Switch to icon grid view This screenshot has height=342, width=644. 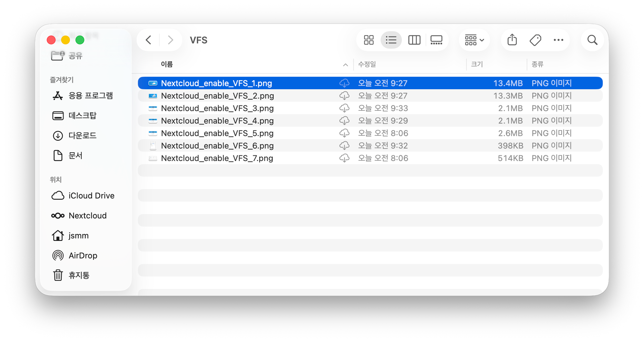coord(369,40)
